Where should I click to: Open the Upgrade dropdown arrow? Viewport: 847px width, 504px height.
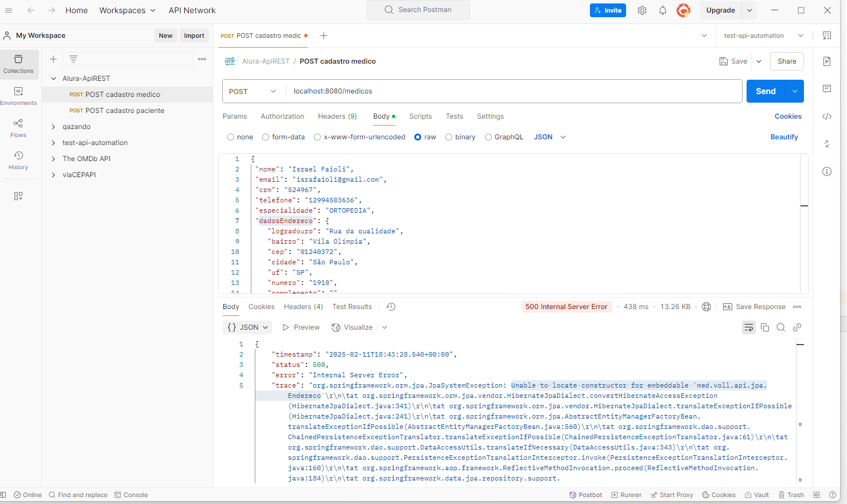tap(749, 10)
